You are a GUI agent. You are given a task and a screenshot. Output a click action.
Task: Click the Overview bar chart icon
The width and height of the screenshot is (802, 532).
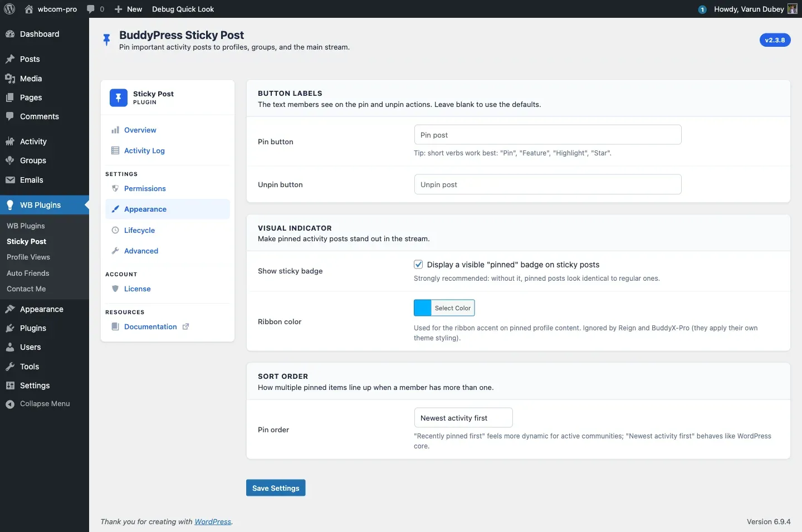tap(115, 130)
